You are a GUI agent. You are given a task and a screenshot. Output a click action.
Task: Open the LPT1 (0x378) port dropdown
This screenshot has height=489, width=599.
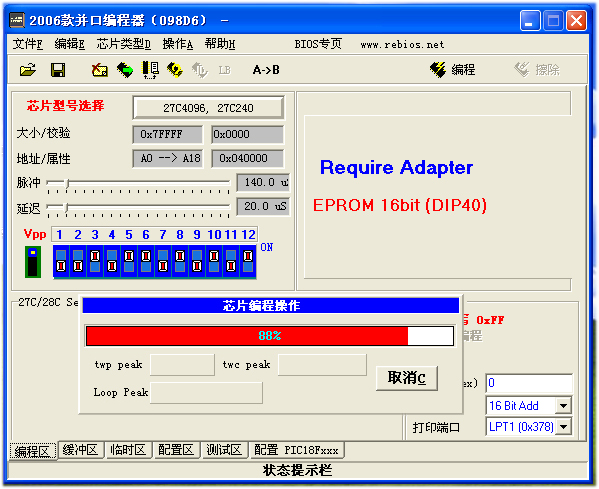pos(563,427)
